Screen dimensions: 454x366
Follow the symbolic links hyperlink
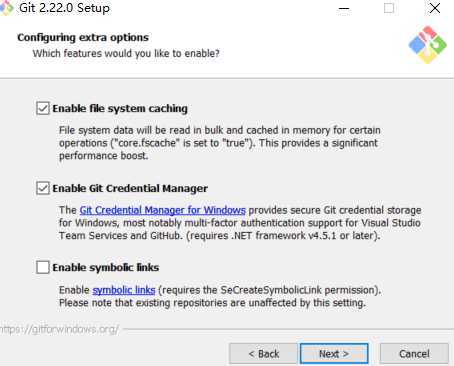click(124, 290)
